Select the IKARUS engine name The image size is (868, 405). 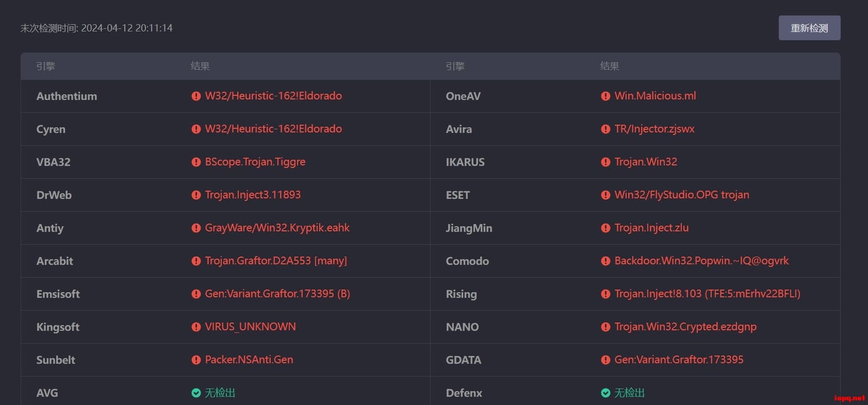coord(465,162)
